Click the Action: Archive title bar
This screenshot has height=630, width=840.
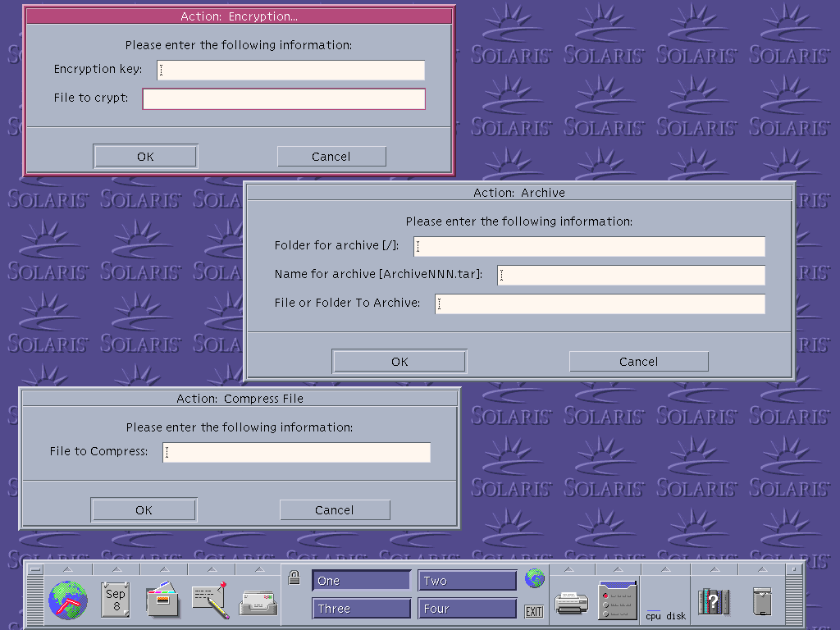point(519,193)
